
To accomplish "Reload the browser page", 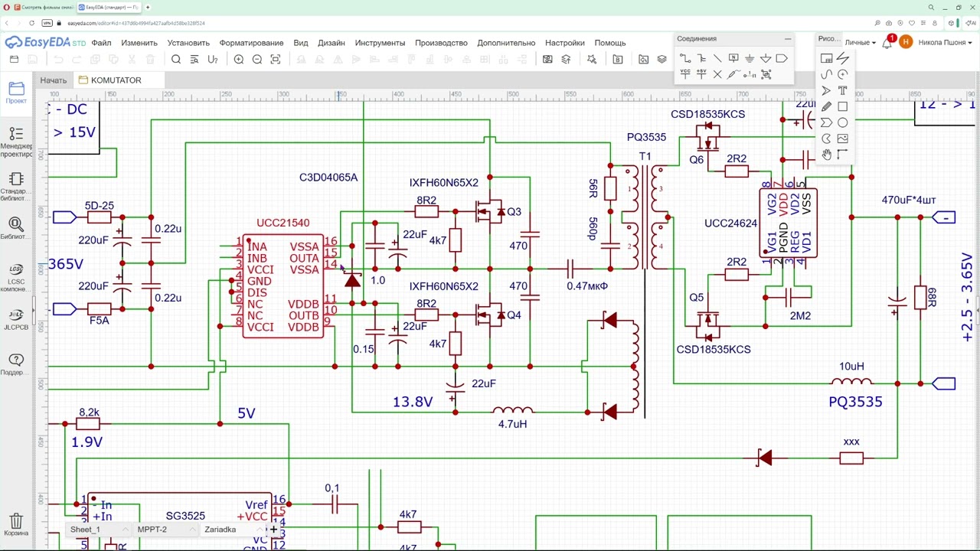I will point(32,23).
